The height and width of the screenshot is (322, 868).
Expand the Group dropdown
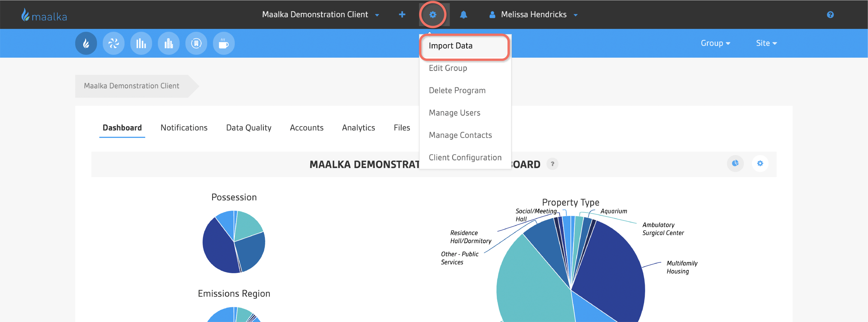[715, 43]
